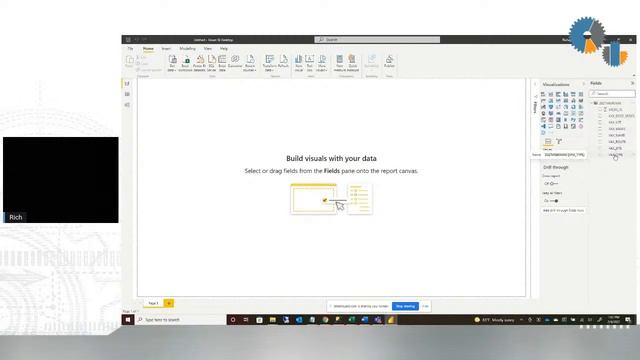Switch to the Modeling ribbon tab
The image size is (640, 360).
coord(187,49)
